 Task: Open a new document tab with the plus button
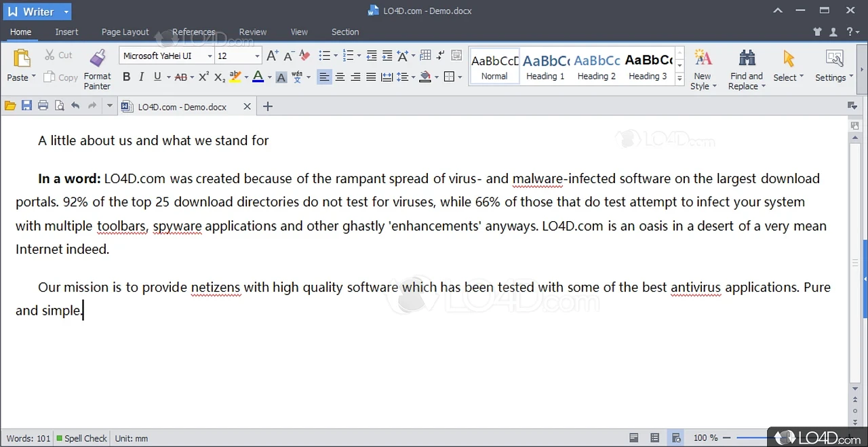coord(267,106)
